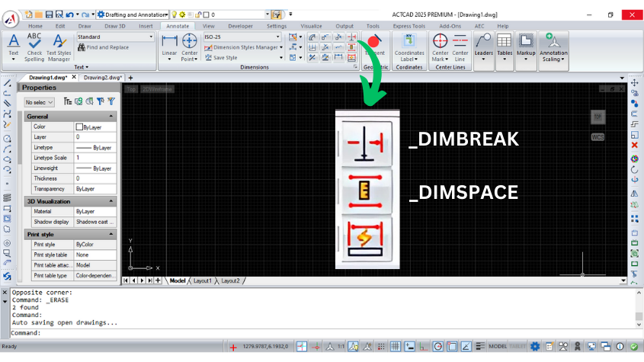Image resolution: width=644 pixels, height=362 pixels.
Task: Choose the Center Point dimension tool
Action: pyautogui.click(x=189, y=47)
